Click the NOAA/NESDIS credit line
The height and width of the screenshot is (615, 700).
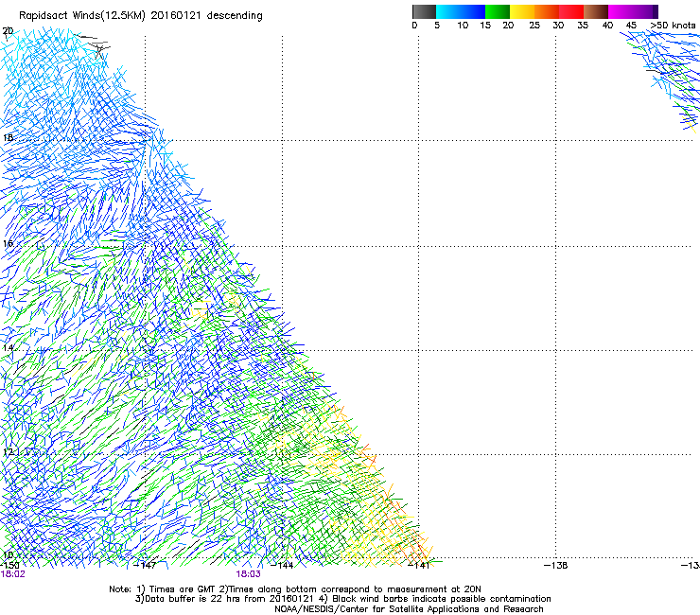click(409, 609)
